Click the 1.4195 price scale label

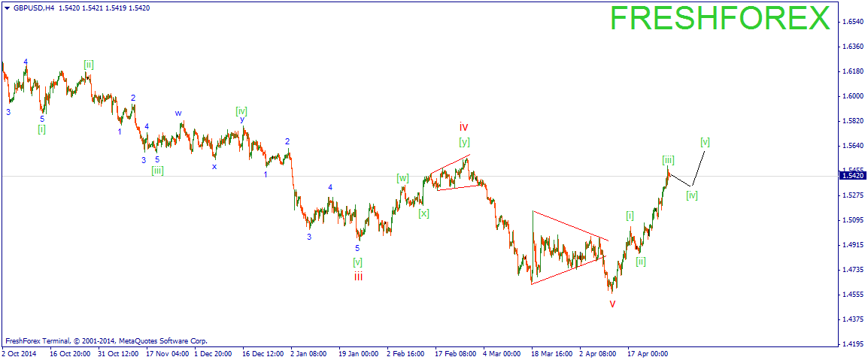tap(851, 344)
